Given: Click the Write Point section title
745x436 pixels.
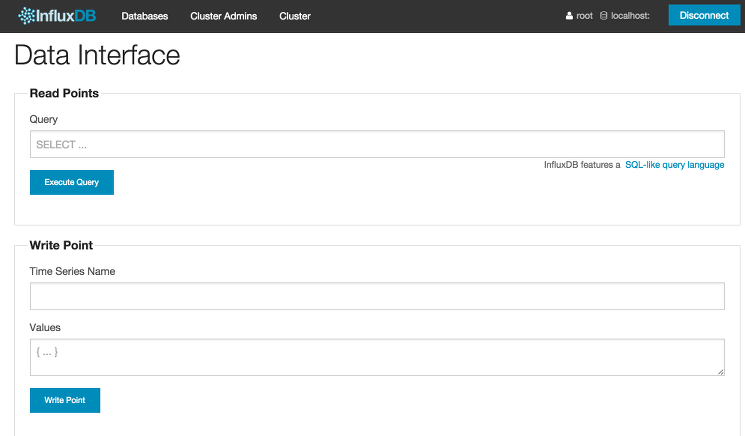Looking at the screenshot, I should tap(61, 245).
